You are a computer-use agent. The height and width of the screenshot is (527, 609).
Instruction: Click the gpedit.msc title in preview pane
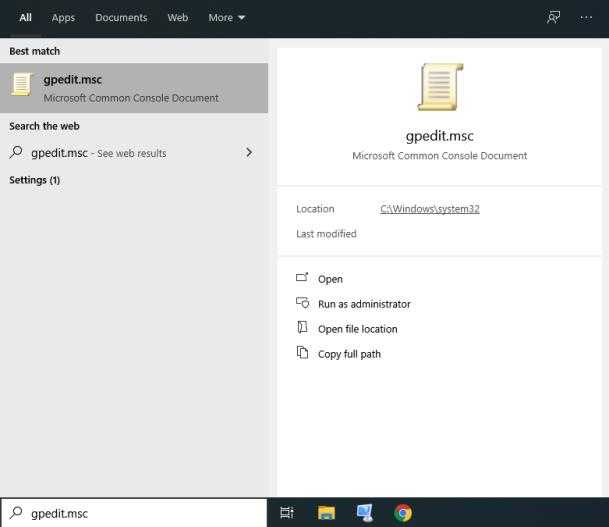[x=440, y=136]
